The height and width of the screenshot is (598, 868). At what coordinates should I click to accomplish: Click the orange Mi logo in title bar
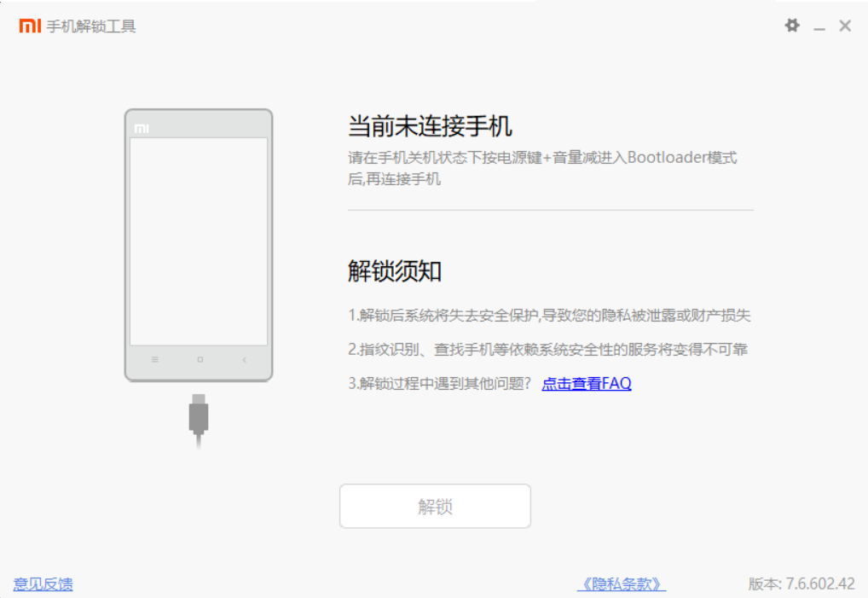(30, 26)
